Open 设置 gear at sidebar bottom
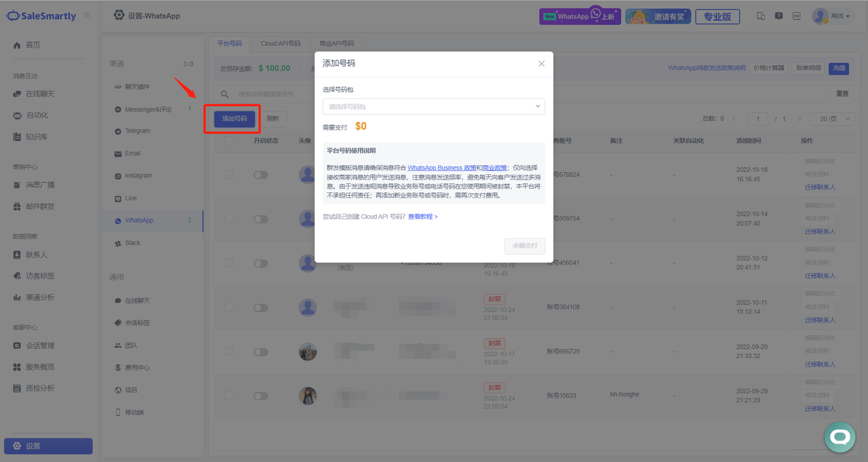Image resolution: width=868 pixels, height=462 pixels. [x=17, y=446]
